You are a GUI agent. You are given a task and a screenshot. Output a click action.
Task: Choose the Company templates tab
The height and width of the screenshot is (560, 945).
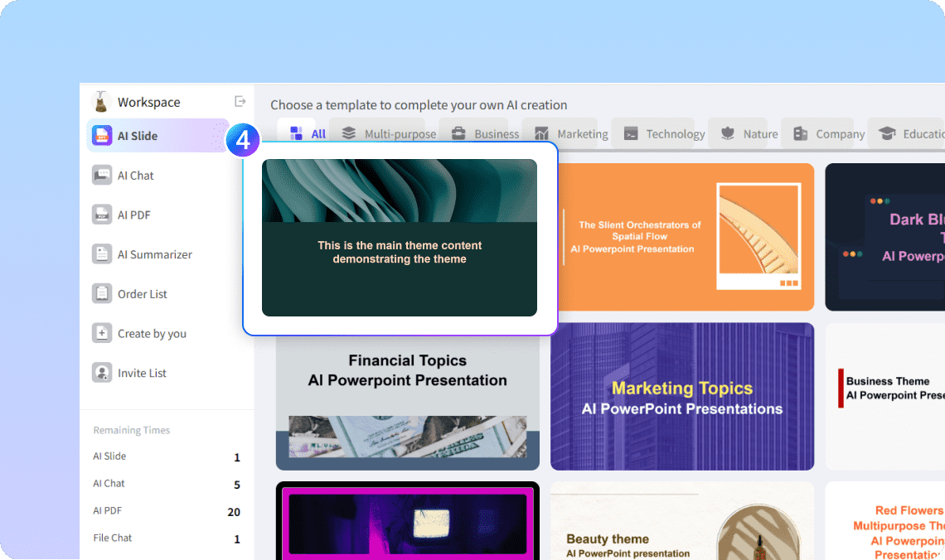coord(828,133)
